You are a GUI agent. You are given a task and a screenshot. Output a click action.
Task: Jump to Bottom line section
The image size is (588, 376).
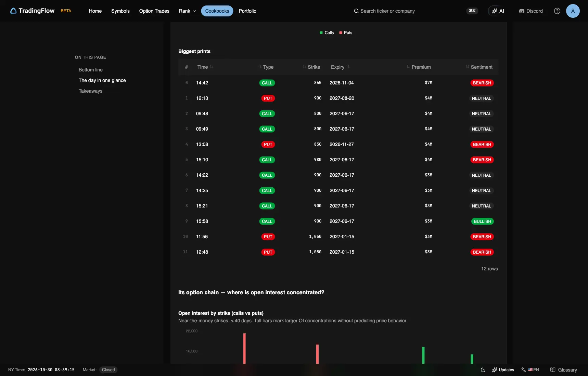click(x=91, y=70)
